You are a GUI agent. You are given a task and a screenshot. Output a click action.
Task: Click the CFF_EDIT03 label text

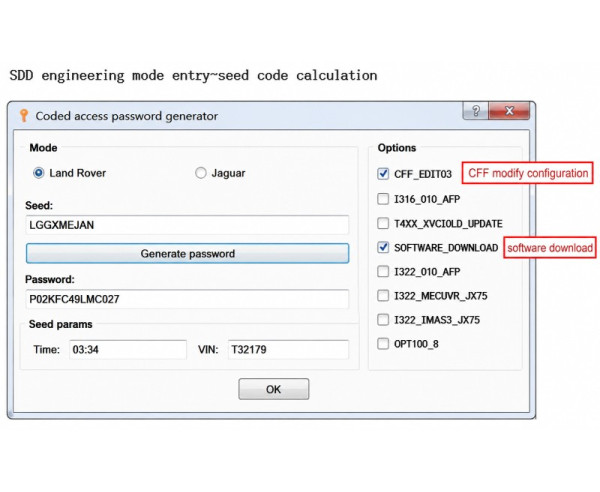click(423, 174)
